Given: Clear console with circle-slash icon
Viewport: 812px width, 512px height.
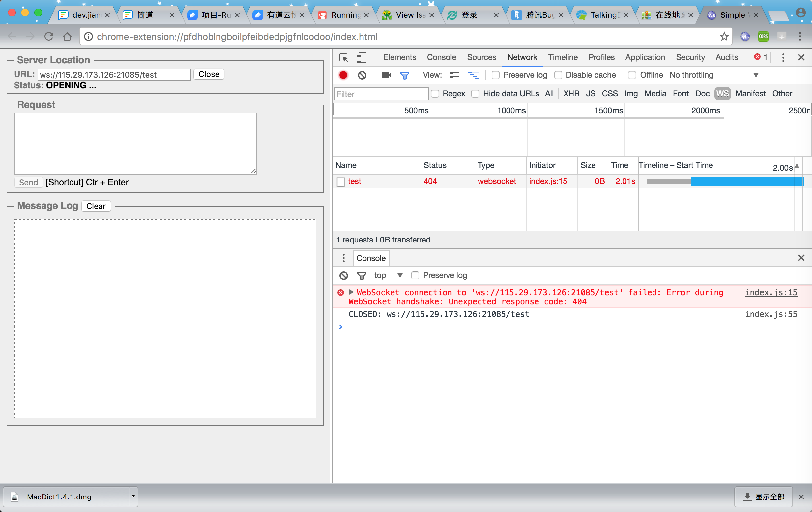Looking at the screenshot, I should pyautogui.click(x=344, y=275).
